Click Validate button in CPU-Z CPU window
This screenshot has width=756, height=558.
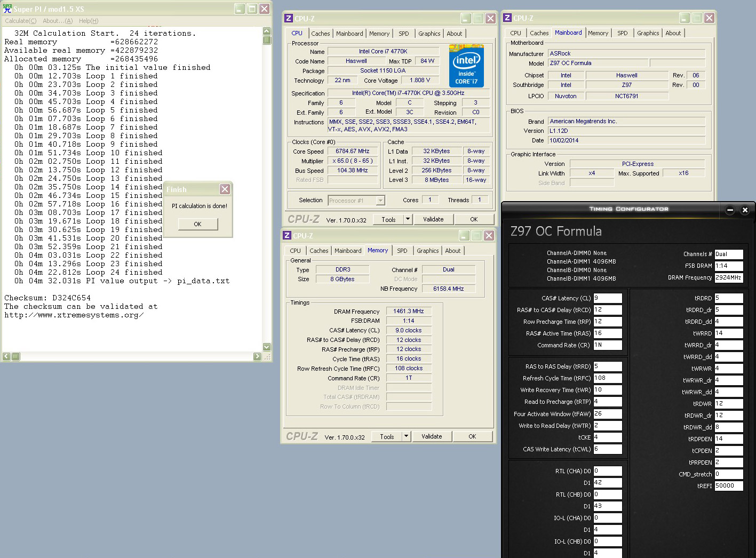(x=433, y=219)
